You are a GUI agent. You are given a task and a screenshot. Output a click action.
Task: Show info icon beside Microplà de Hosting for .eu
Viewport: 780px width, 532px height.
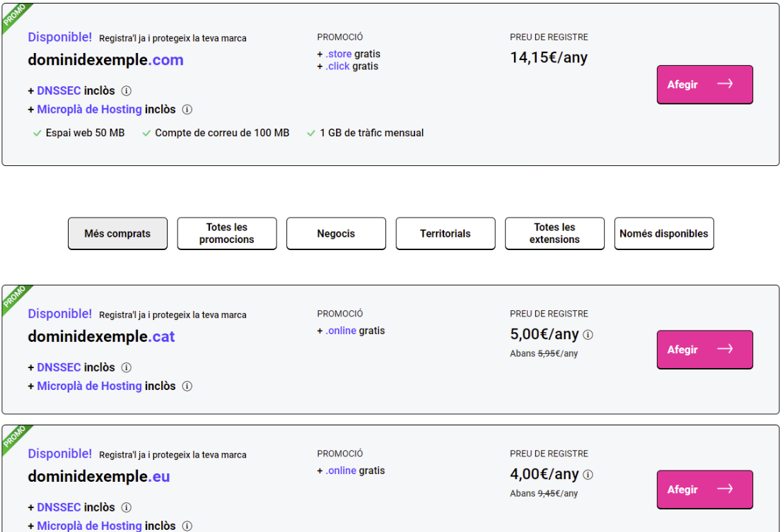tap(187, 526)
